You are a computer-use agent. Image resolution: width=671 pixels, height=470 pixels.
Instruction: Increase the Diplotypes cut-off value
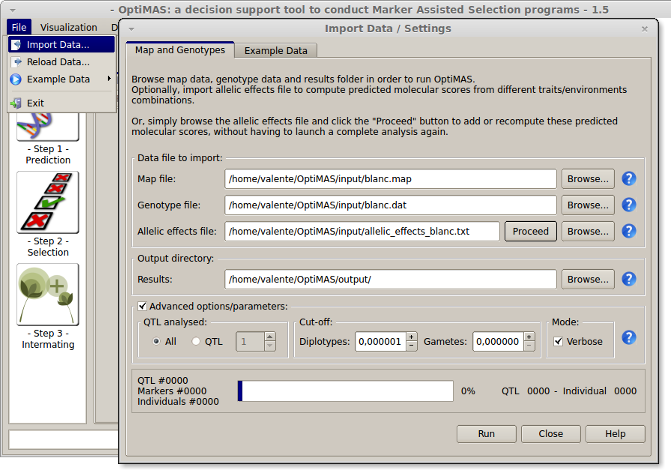point(411,337)
